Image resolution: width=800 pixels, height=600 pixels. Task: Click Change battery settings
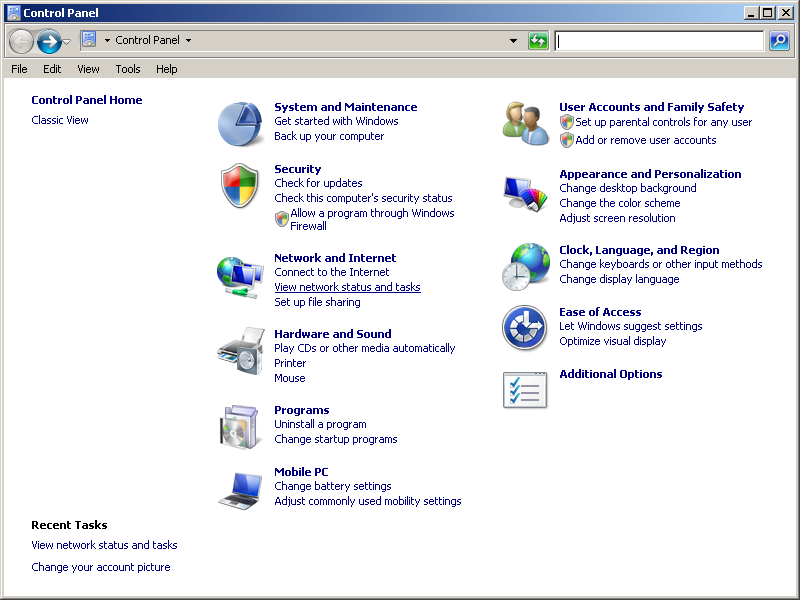tap(333, 486)
